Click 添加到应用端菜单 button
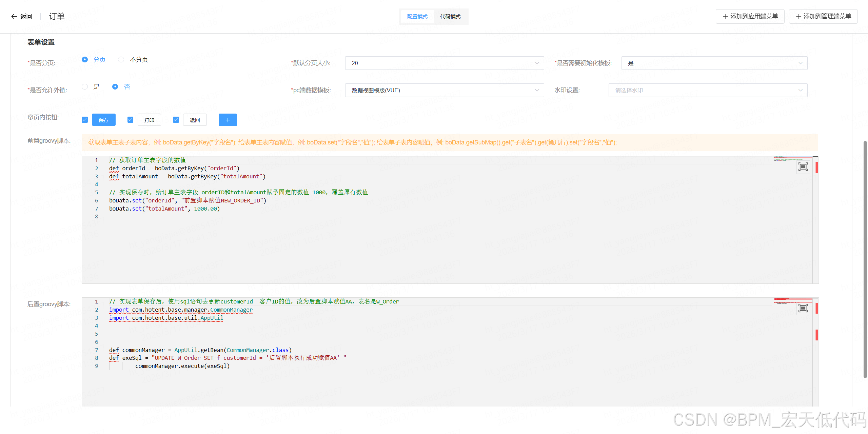The image size is (868, 434). [x=750, y=16]
